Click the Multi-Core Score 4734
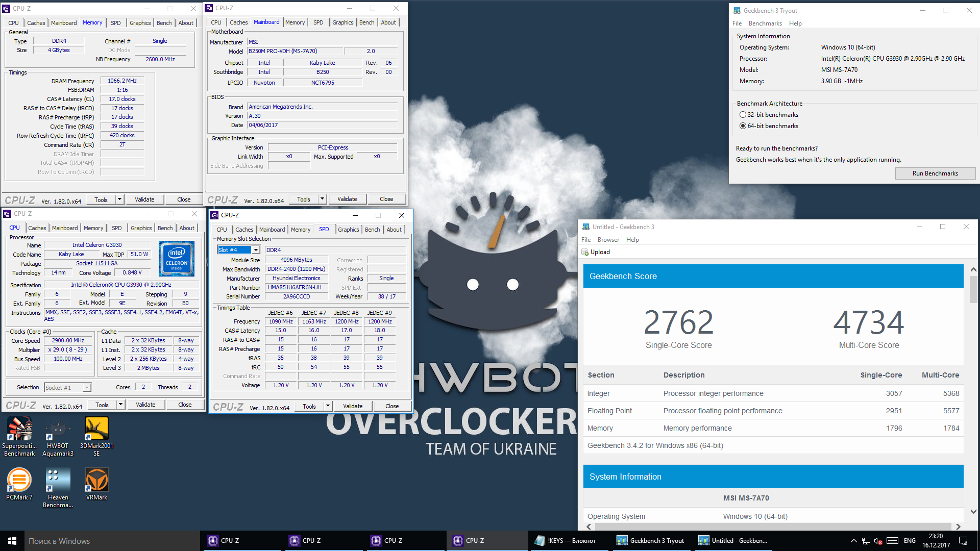 [869, 322]
